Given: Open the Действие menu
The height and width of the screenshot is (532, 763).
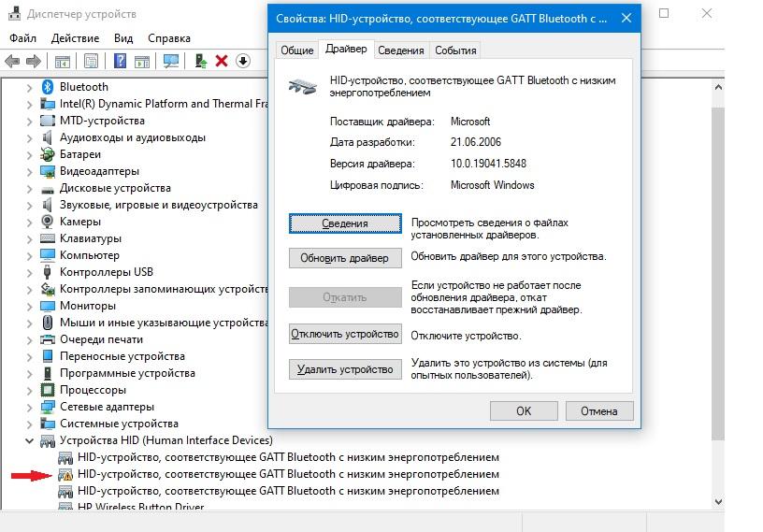Looking at the screenshot, I should (75, 38).
